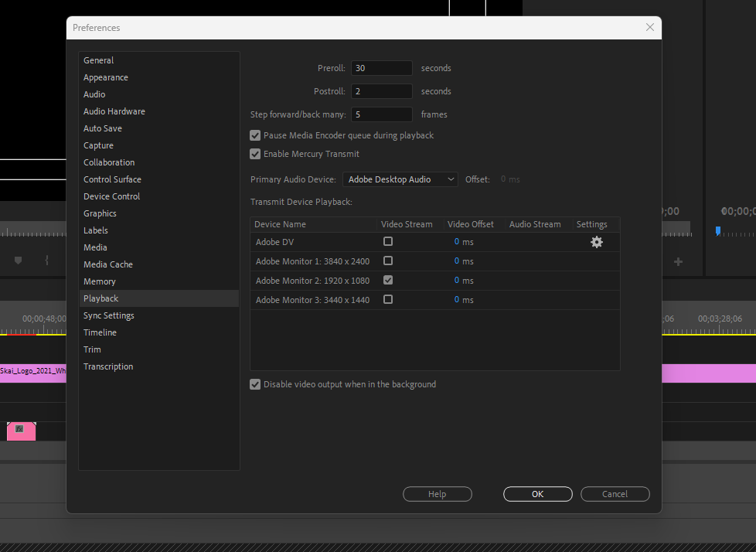Open settings gear for Adobe DV device
This screenshot has width=756, height=552.
coord(596,241)
